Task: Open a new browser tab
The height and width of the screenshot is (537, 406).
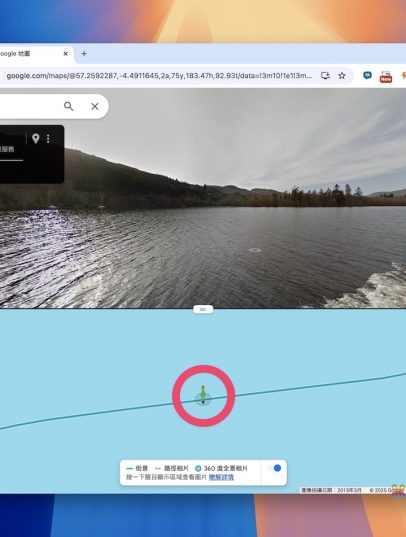Action: [84, 53]
